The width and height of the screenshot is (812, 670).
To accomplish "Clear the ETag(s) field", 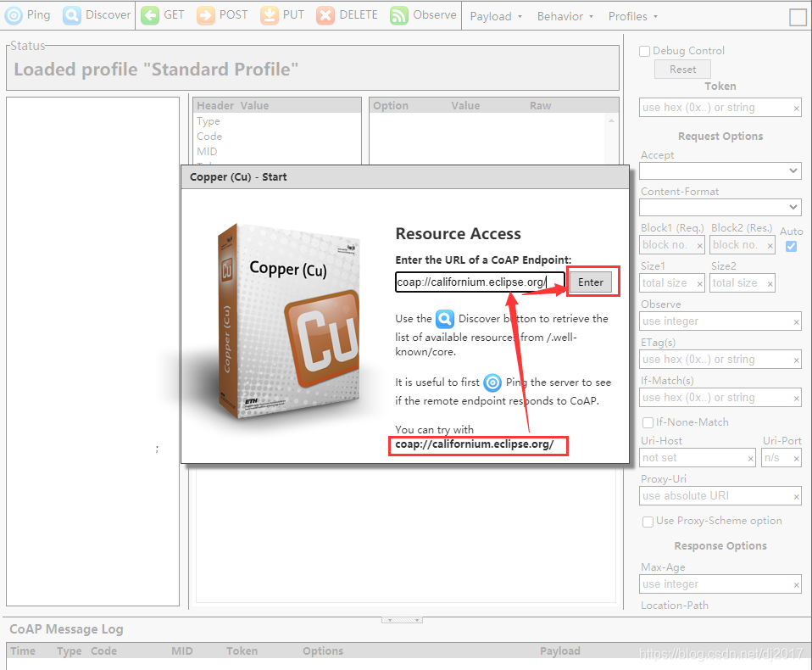I will coord(796,360).
